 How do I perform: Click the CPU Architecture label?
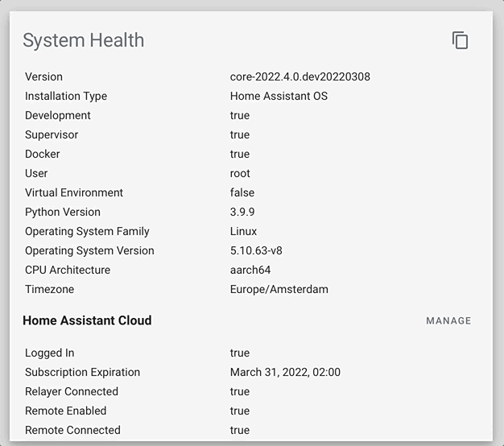(68, 270)
